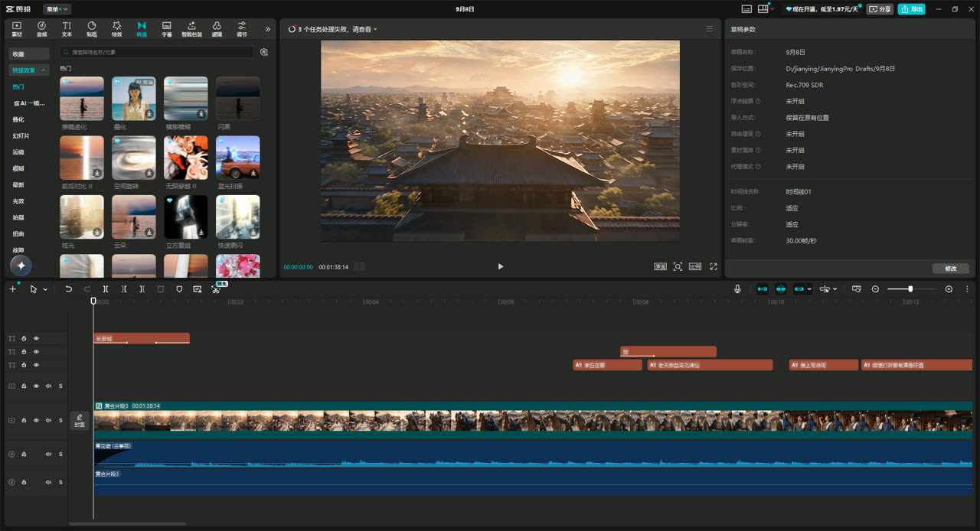Open the linkage toggle dropdown arrow

coord(810,289)
